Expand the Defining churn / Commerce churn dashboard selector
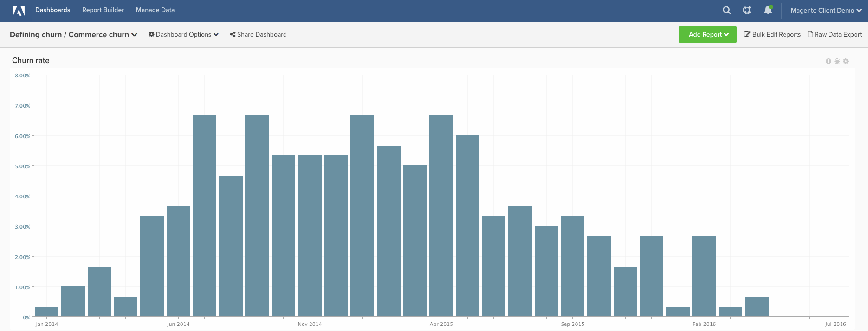This screenshot has width=868, height=331. pos(73,35)
